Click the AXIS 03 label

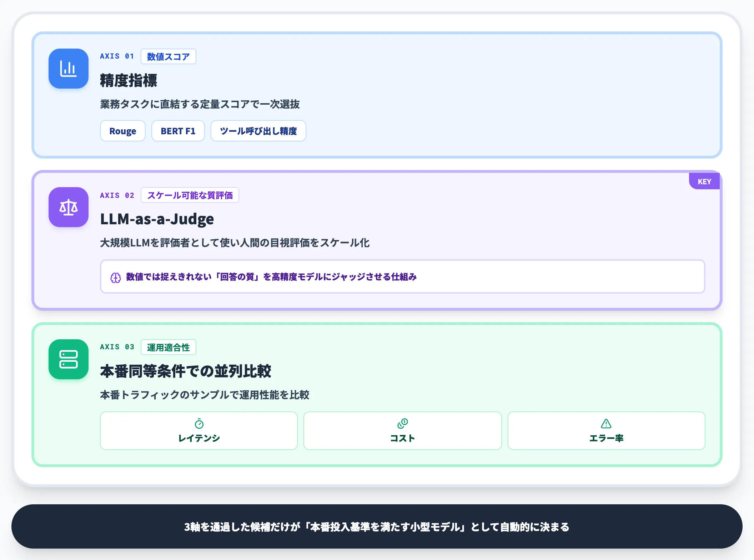coord(117,347)
